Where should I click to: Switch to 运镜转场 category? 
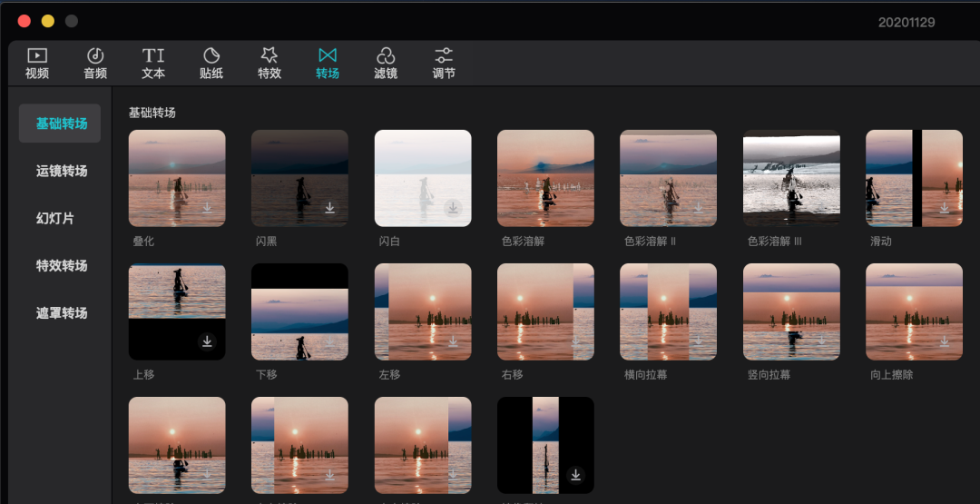61,171
